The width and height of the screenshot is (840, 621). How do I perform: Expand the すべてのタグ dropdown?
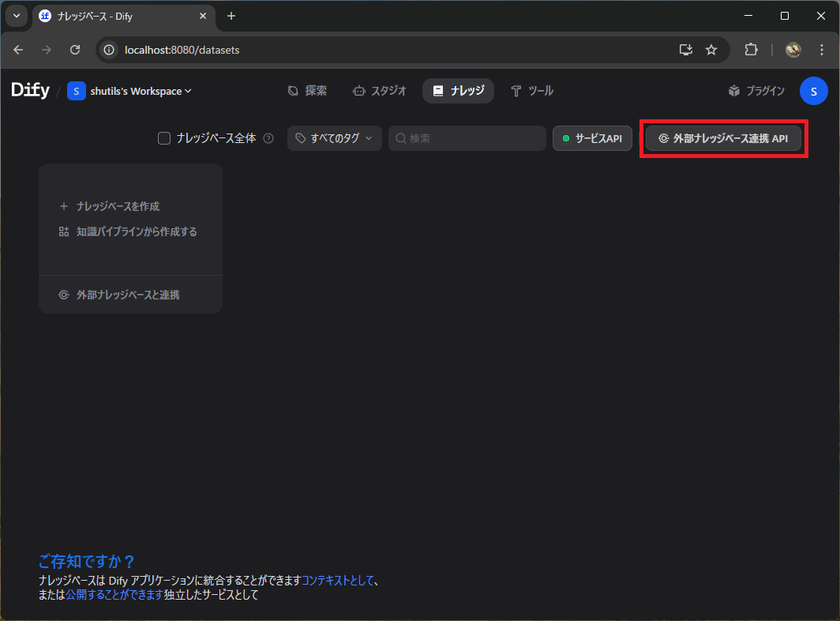click(x=334, y=138)
